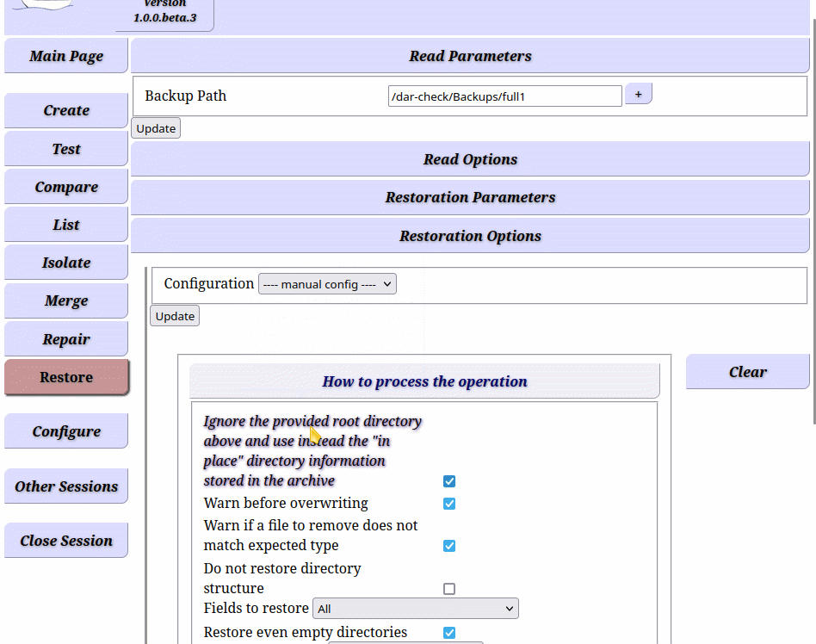Open the Isolate page

66,263
